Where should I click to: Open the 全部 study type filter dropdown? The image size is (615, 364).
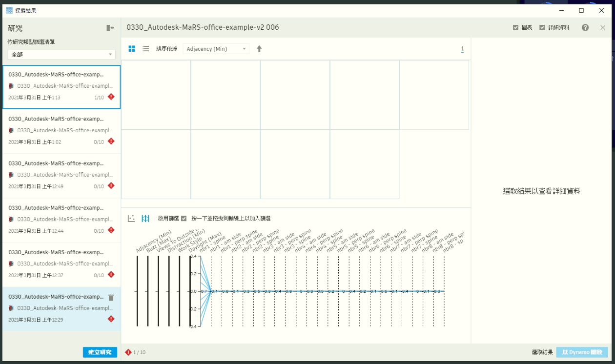61,55
